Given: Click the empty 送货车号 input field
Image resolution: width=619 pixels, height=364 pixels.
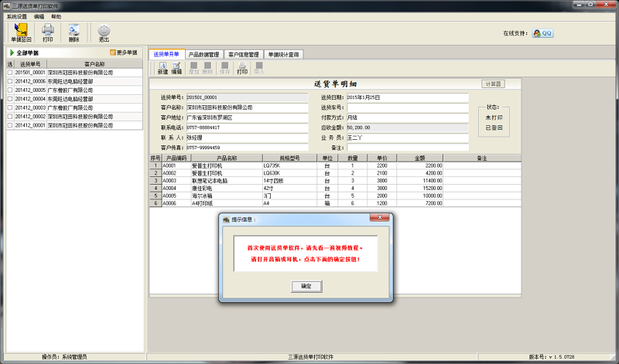Looking at the screenshot, I should [408, 107].
